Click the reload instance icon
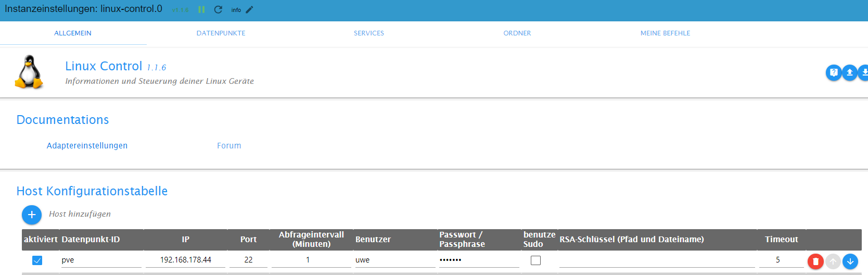 tap(218, 10)
